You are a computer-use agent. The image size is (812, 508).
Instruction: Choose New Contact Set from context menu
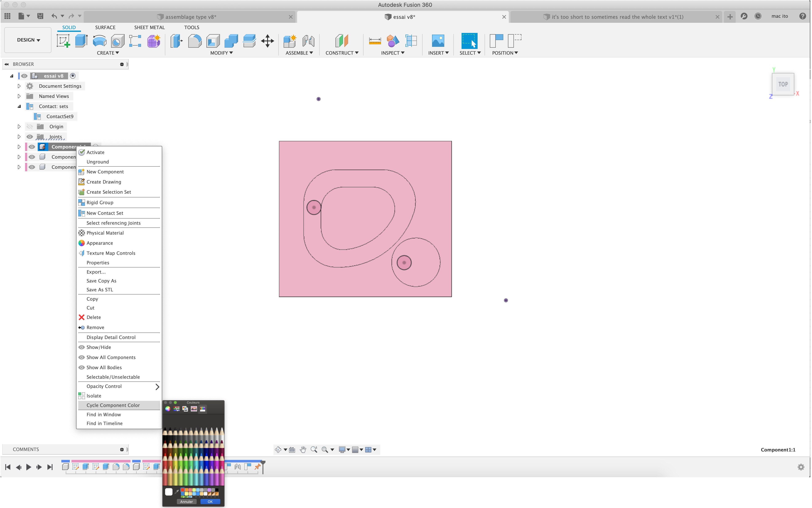click(x=105, y=213)
